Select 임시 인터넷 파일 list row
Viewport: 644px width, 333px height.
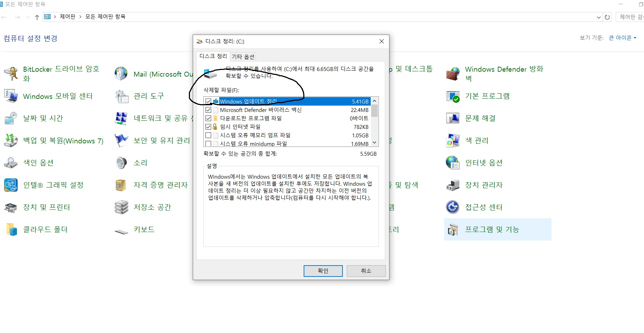287,127
